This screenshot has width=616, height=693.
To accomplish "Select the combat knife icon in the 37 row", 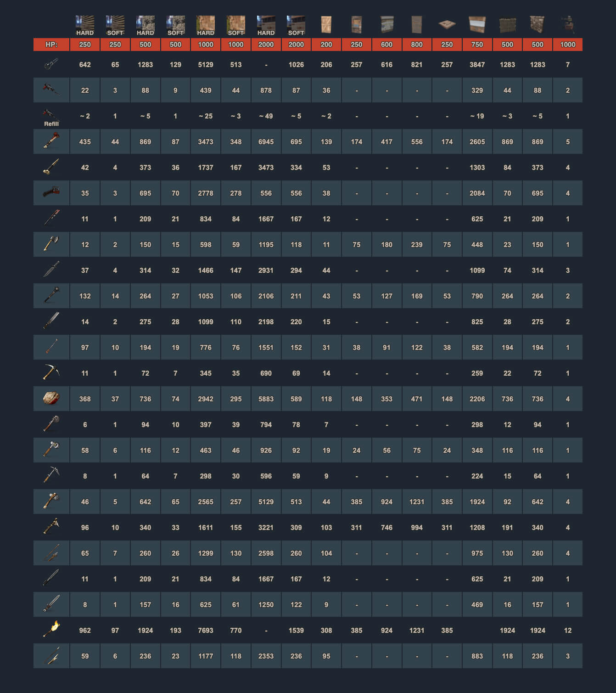I will point(51,269).
